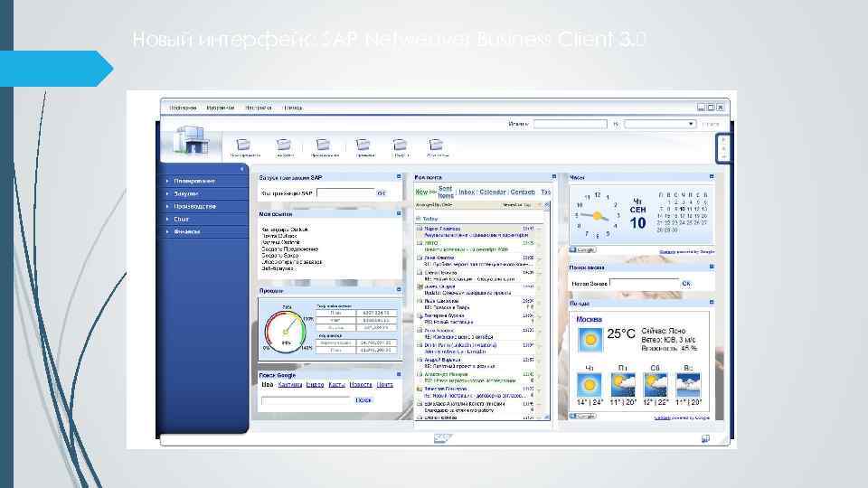The height and width of the screenshot is (488, 868).
Task: Open Новости link in Google search
Action: coord(361,385)
